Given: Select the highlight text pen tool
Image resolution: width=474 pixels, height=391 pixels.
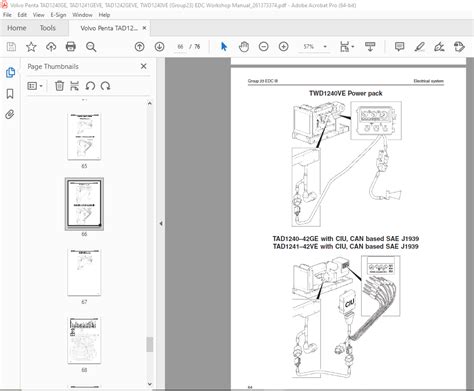Looking at the screenshot, I should (419, 47).
